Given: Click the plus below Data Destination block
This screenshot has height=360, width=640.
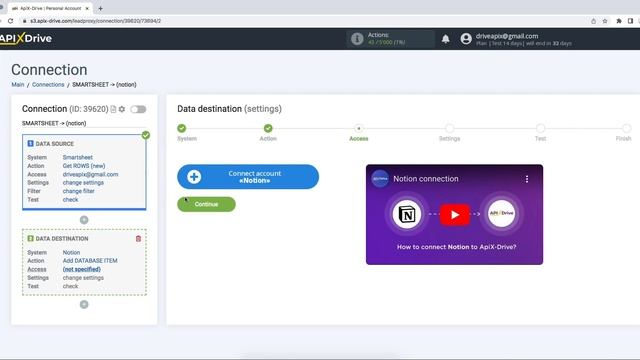Looking at the screenshot, I should (x=84, y=304).
